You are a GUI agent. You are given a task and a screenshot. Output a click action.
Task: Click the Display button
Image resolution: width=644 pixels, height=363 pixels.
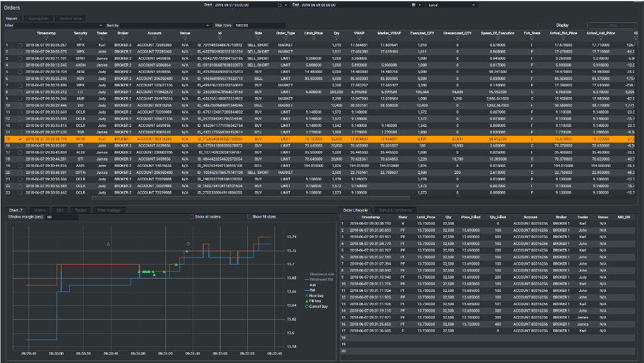pos(562,25)
